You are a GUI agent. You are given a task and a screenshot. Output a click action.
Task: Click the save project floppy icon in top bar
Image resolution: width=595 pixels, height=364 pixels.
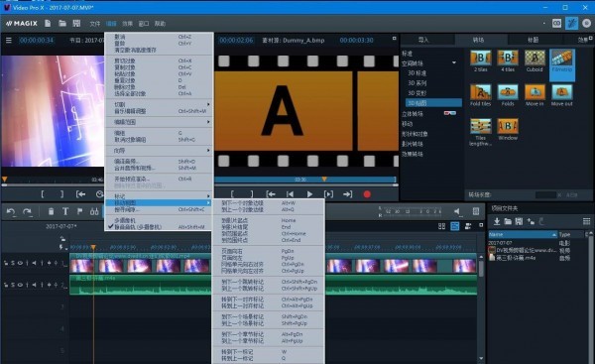[76, 24]
